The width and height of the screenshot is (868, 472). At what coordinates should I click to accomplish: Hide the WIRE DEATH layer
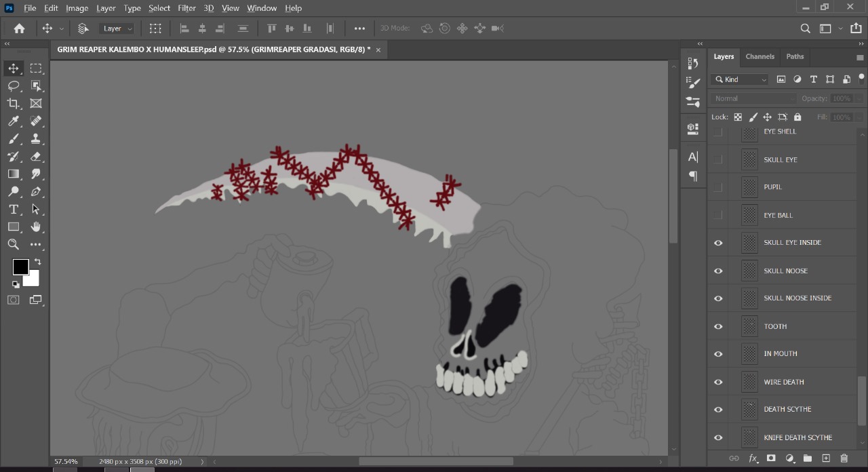(718, 382)
